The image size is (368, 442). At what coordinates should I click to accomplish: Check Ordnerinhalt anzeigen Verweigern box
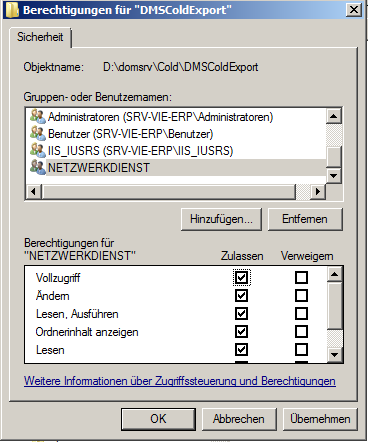coord(301,331)
